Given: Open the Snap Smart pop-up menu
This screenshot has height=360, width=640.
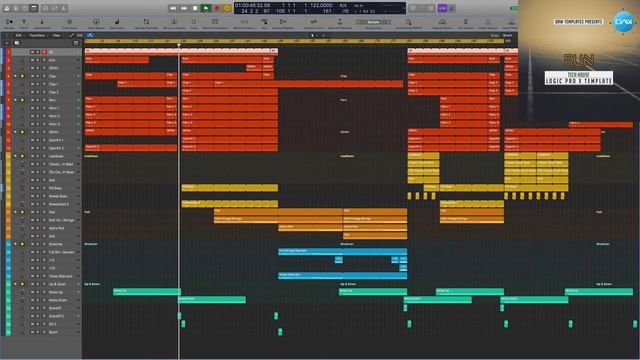Looking at the screenshot, I should [507, 36].
